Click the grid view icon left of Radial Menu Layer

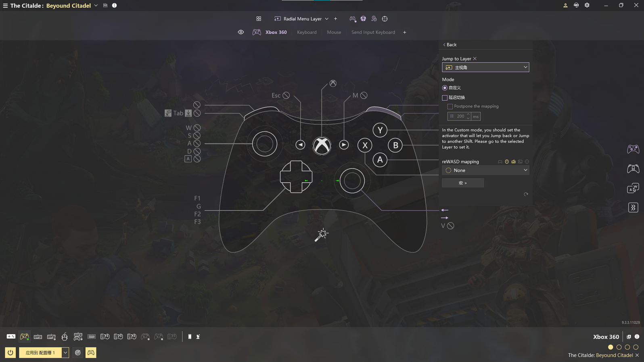pyautogui.click(x=259, y=19)
